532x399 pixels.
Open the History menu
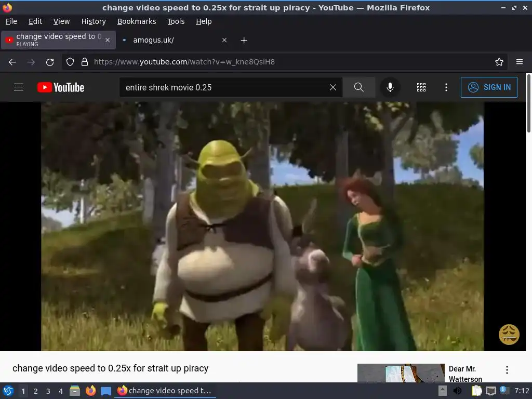[x=94, y=21]
